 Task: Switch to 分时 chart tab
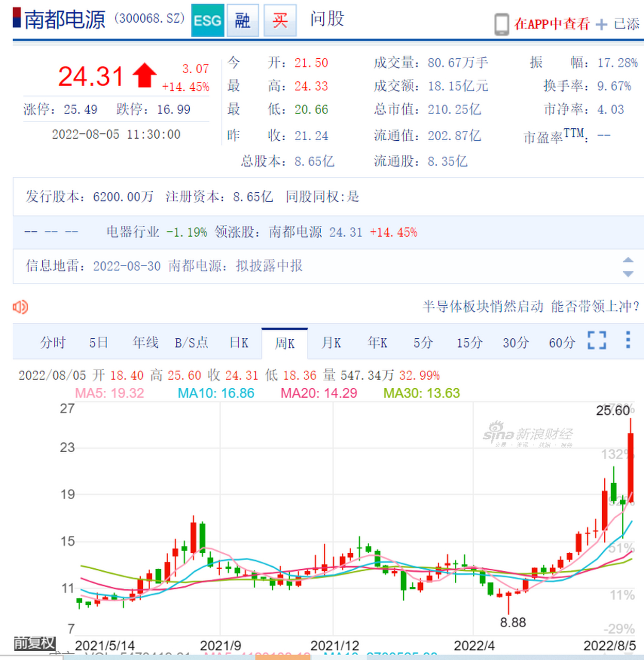(53, 343)
